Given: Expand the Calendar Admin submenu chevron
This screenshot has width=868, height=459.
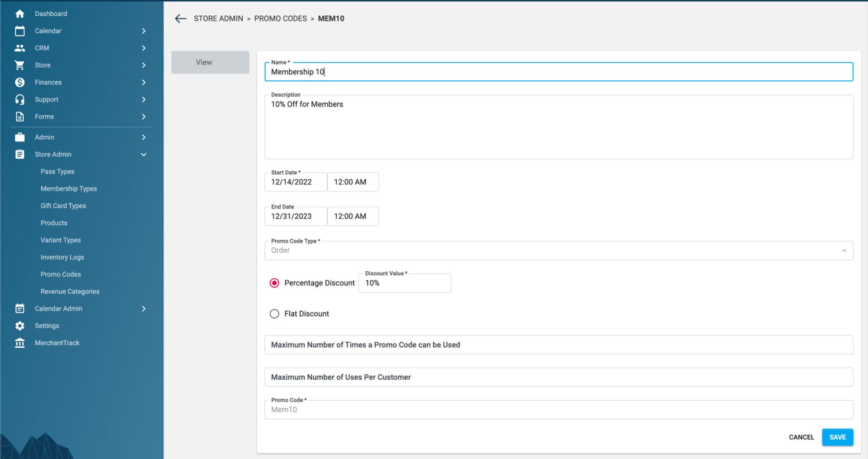Looking at the screenshot, I should pyautogui.click(x=144, y=309).
